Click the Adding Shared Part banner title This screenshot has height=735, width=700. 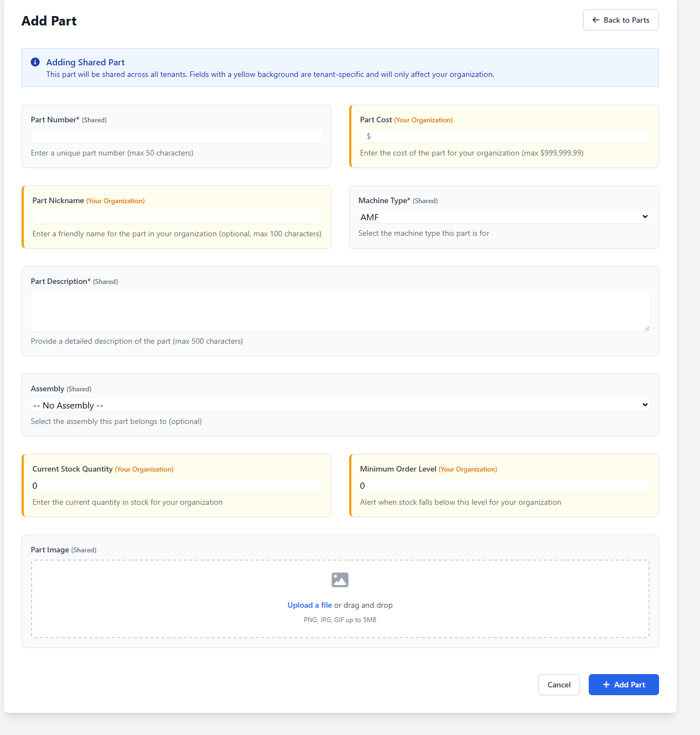point(85,62)
